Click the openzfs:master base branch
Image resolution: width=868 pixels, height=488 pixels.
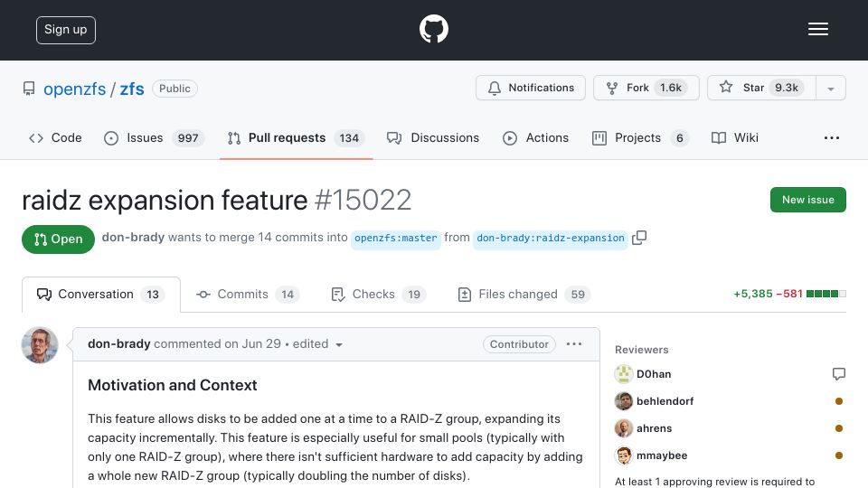tap(396, 238)
